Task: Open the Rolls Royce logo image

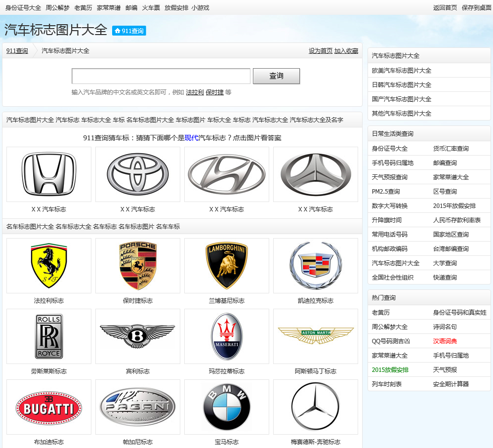Action: 49,336
